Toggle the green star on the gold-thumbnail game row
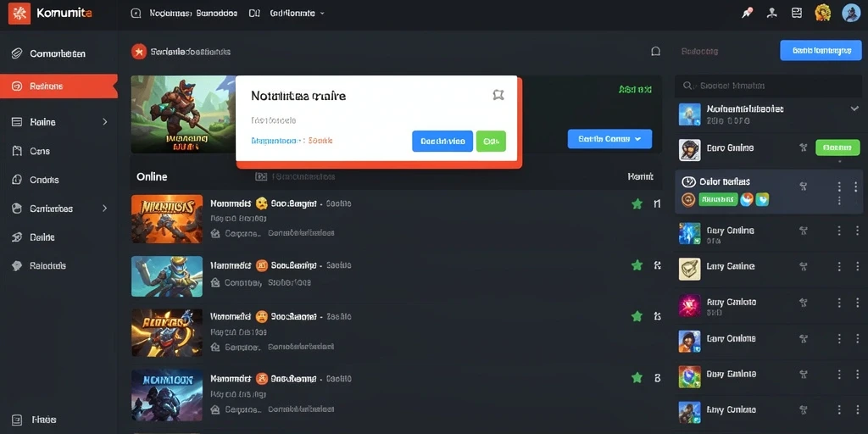Viewport: 868px width, 434px height. (637, 317)
